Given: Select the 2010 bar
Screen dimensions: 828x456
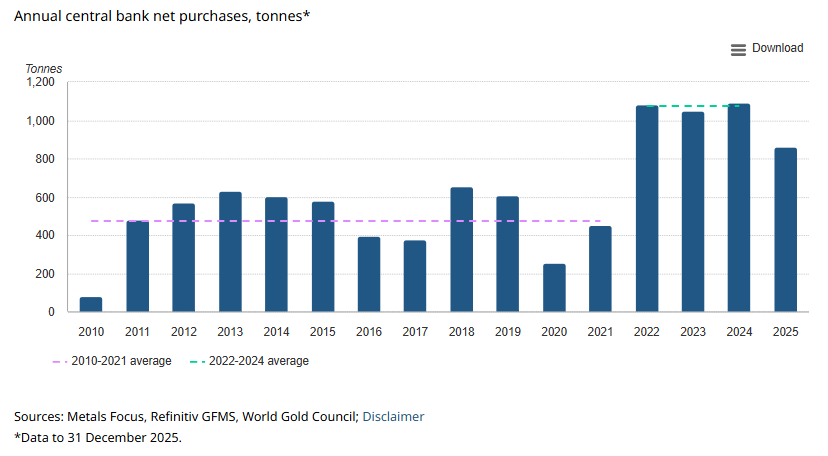Looking at the screenshot, I should point(91,305).
